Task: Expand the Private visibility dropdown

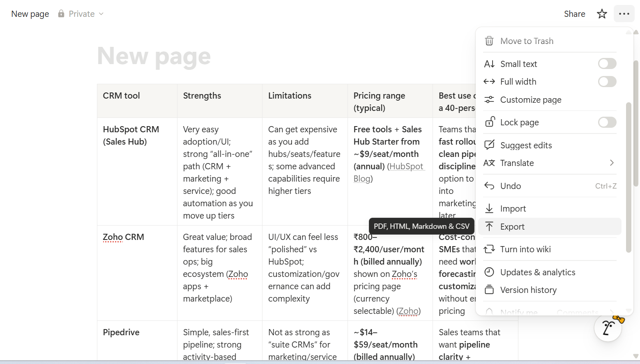Action: pyautogui.click(x=101, y=14)
